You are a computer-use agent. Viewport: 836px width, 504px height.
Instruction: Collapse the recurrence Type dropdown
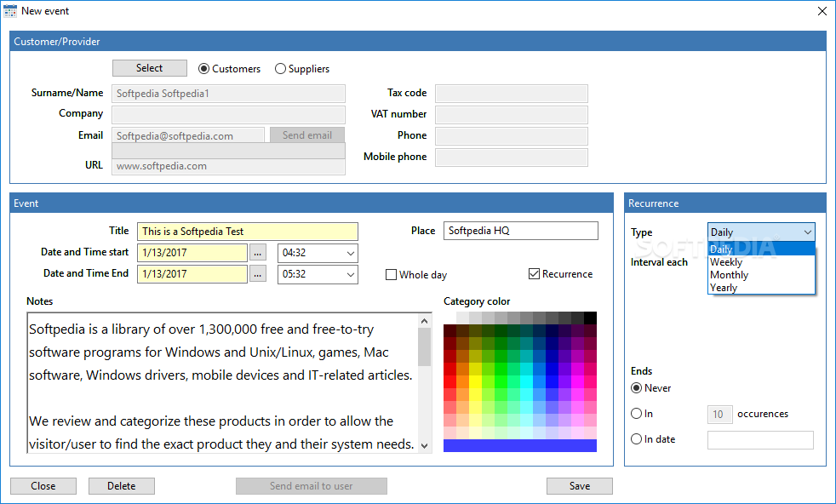(807, 232)
